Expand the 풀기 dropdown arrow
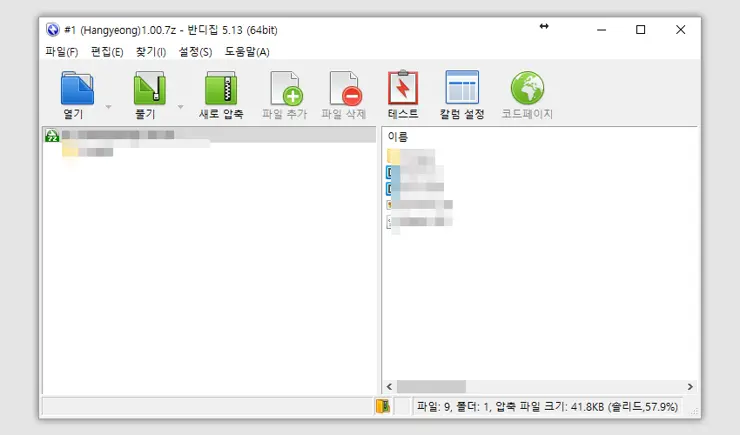This screenshot has width=740, height=435. (180, 107)
